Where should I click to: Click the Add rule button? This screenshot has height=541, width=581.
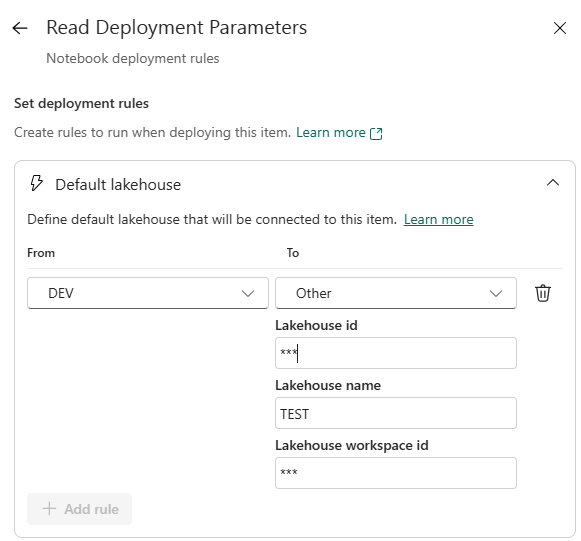tap(80, 509)
